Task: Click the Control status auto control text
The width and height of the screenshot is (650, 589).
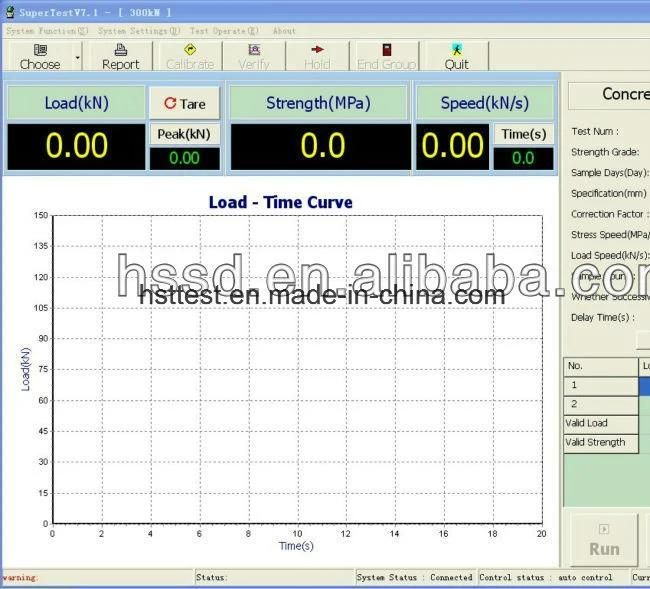Action: point(546,577)
